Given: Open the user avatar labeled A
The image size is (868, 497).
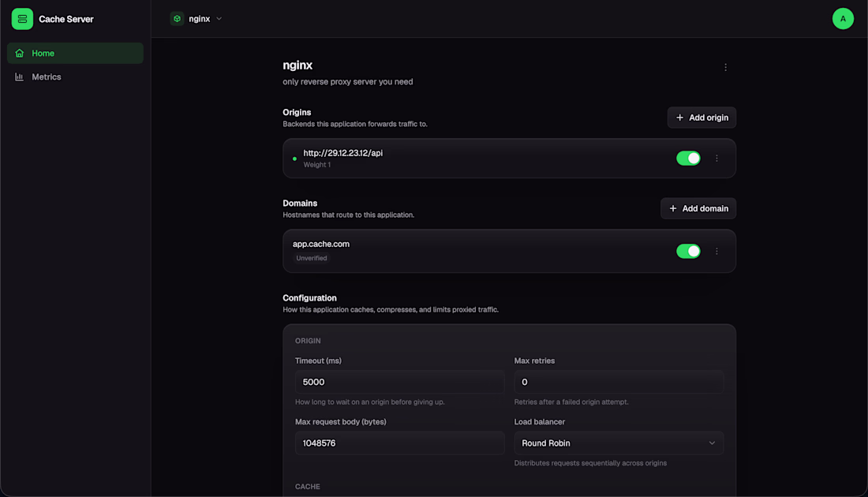Looking at the screenshot, I should (x=843, y=19).
